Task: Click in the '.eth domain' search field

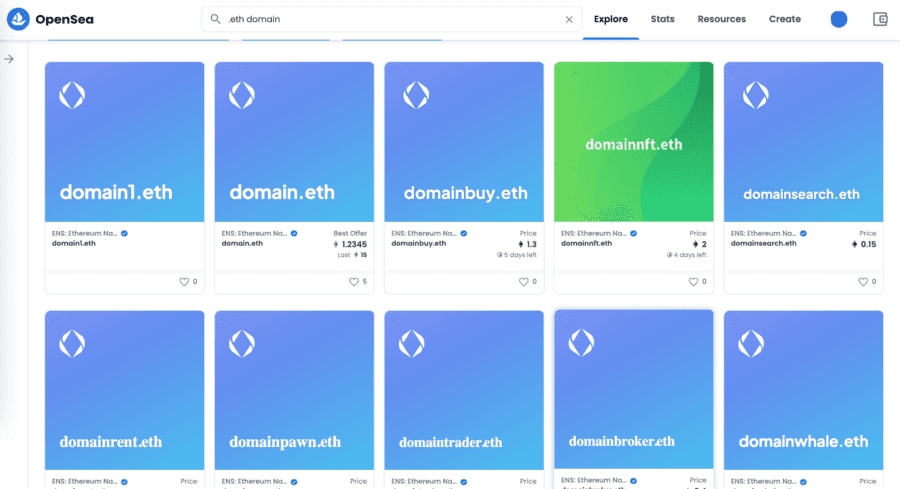Action: click(x=390, y=19)
